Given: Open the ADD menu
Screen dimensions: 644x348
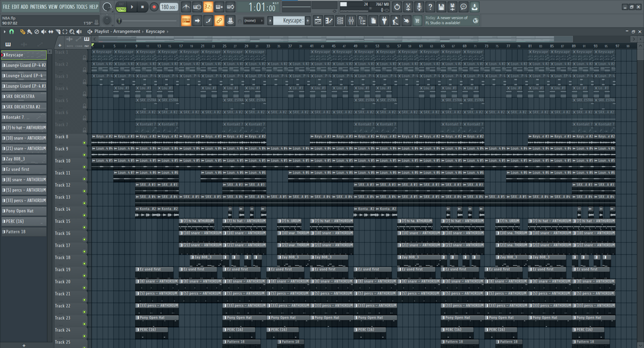Looking at the screenshot, I should coord(24,6).
